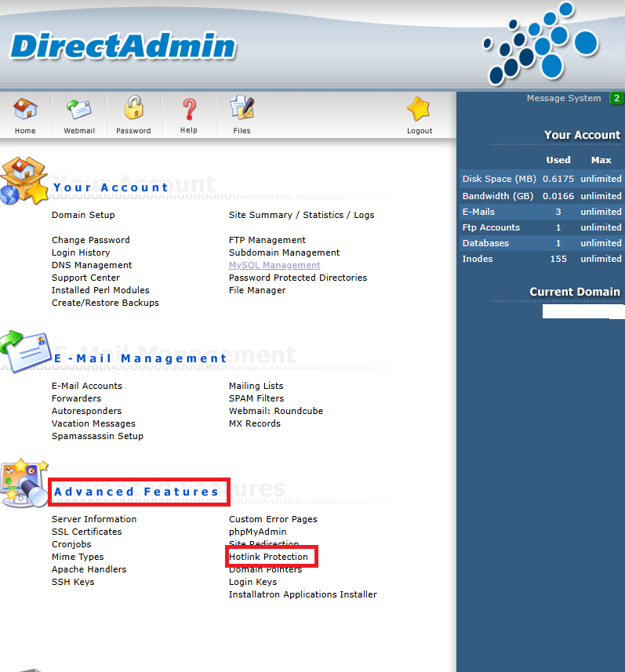Click the Advanced Features computer icon
This screenshot has height=672, width=625.
click(x=24, y=483)
